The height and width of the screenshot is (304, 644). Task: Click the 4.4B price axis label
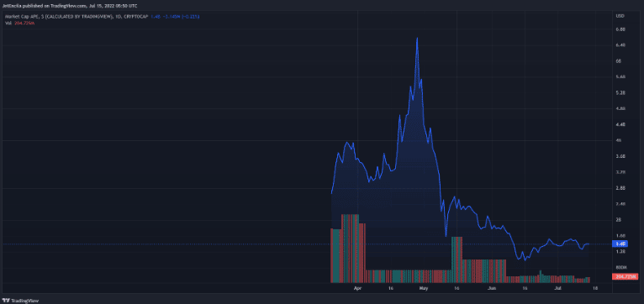[620, 124]
